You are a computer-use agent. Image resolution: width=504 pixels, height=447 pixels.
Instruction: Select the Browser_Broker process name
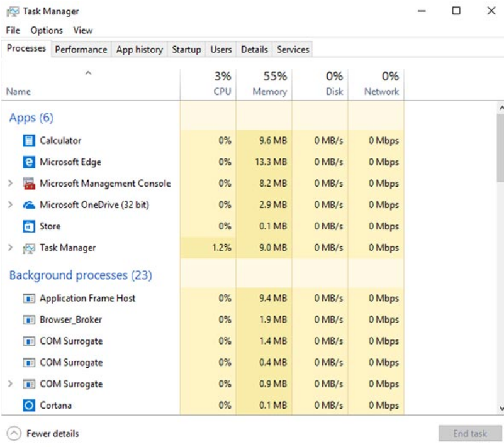[70, 320]
